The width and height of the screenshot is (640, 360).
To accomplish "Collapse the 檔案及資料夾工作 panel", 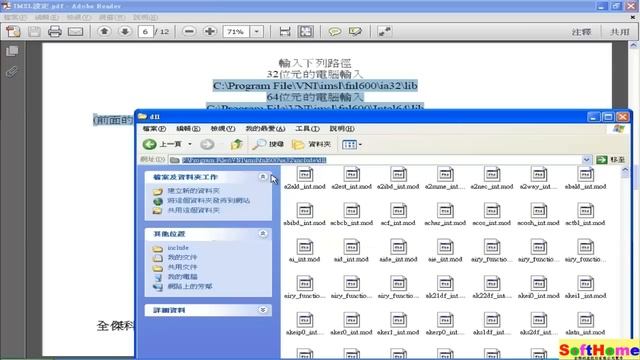I will coord(263,177).
